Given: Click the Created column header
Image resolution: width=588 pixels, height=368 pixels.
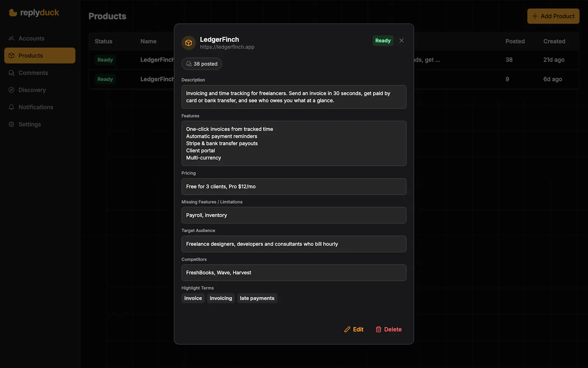Looking at the screenshot, I should [x=554, y=41].
